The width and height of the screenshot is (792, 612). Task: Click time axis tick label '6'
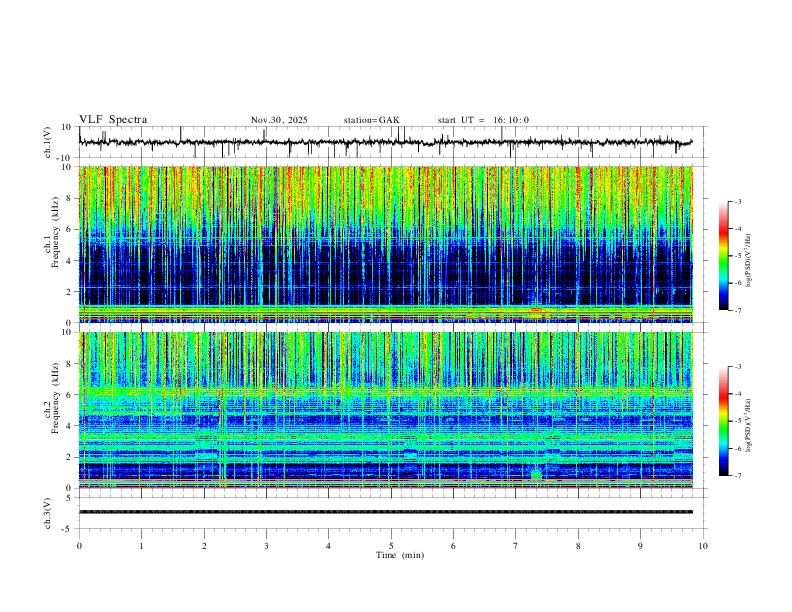click(x=453, y=546)
